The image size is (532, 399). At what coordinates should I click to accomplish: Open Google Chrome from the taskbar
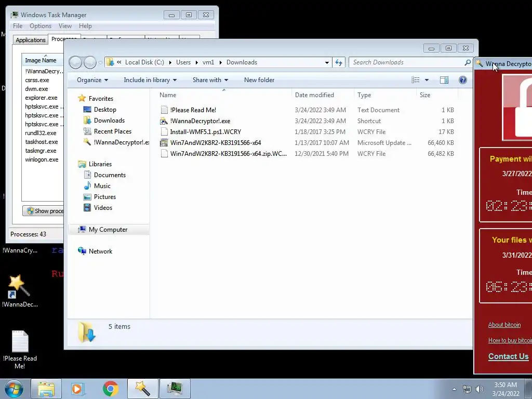click(110, 389)
